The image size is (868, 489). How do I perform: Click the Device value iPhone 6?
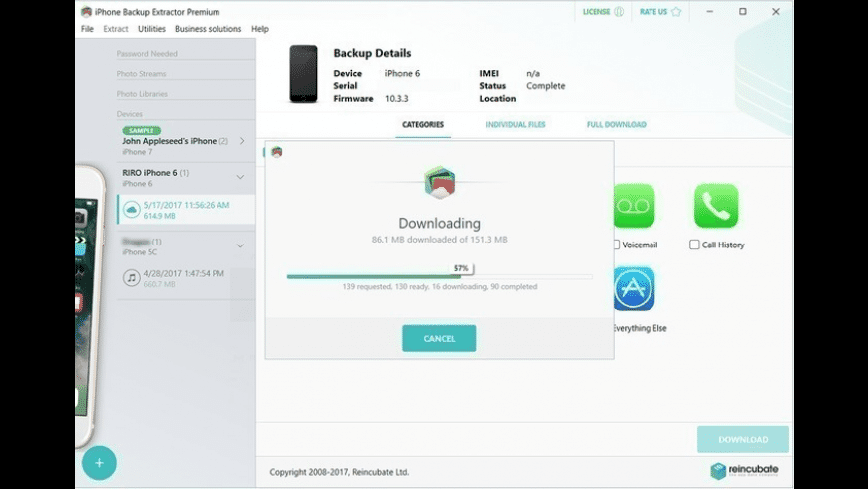(402, 73)
